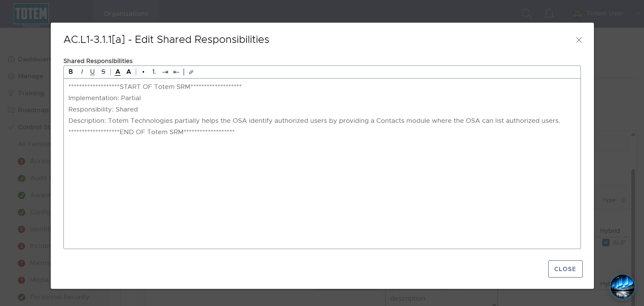This screenshot has height=306, width=644.
Task: Toggle bold formatting in the editor toolbar
Action: click(x=71, y=72)
